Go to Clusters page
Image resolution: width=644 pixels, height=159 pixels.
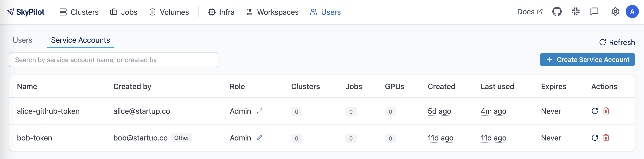pyautogui.click(x=79, y=12)
